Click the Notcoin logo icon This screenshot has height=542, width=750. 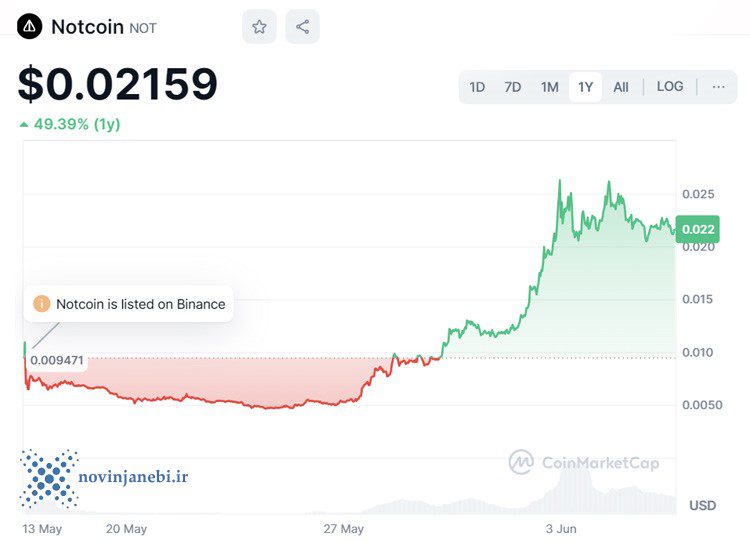tap(30, 27)
